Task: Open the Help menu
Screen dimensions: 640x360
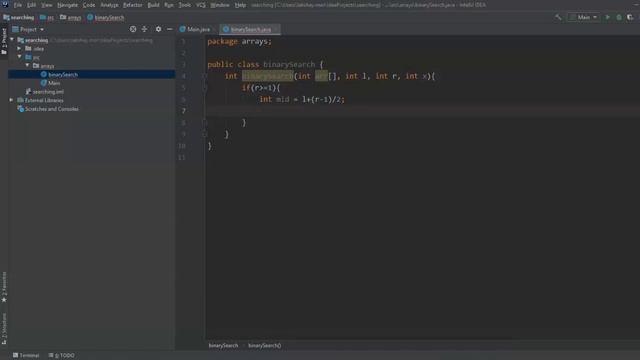Action: 240,5
